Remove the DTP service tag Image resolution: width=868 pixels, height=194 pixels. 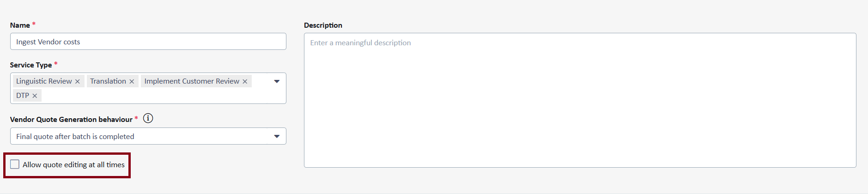coord(35,96)
